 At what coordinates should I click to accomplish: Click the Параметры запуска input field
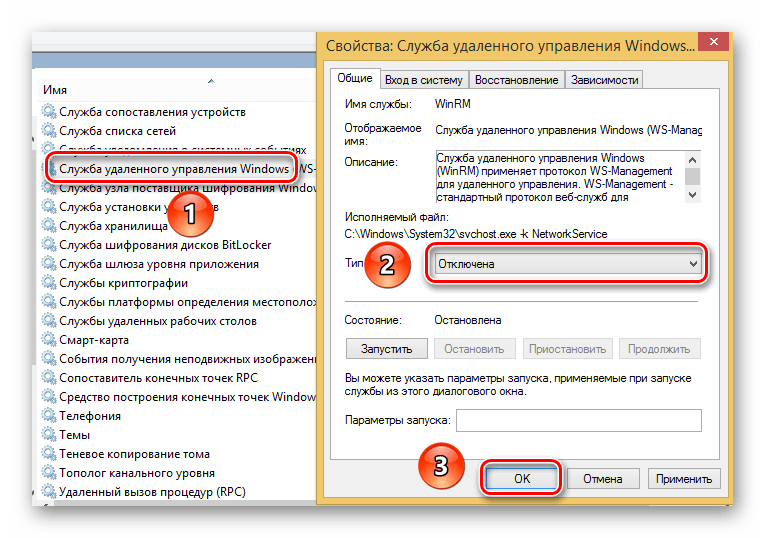pos(579,420)
